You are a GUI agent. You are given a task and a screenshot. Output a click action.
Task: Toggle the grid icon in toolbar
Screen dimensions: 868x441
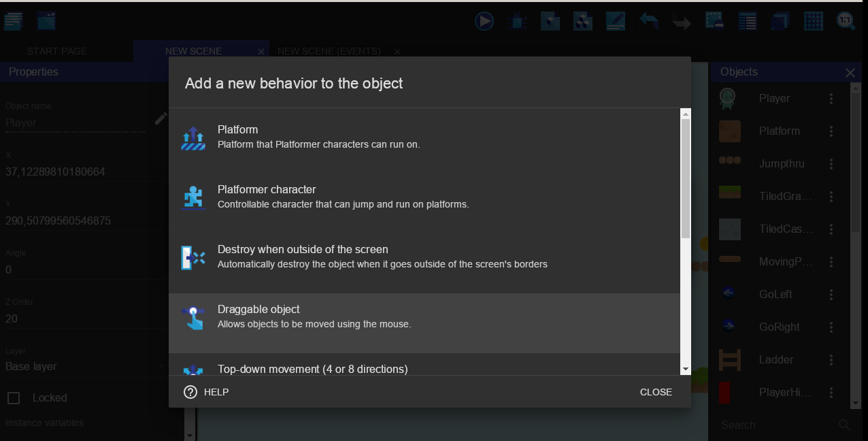click(x=813, y=21)
